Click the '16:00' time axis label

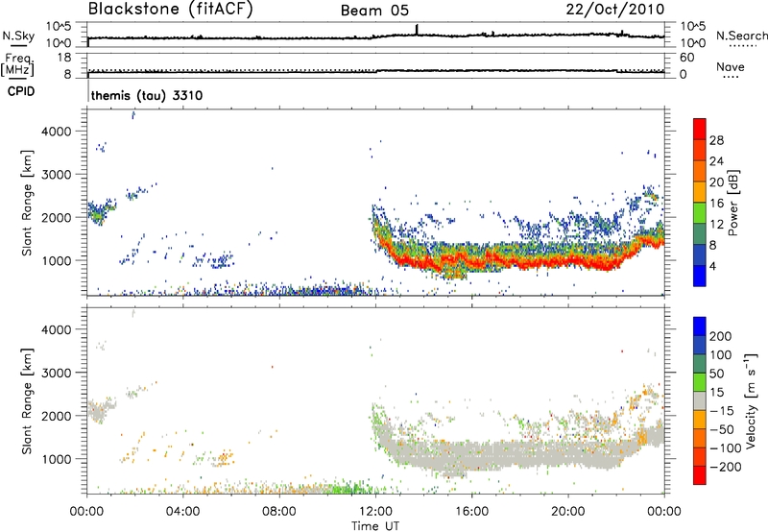coord(471,512)
